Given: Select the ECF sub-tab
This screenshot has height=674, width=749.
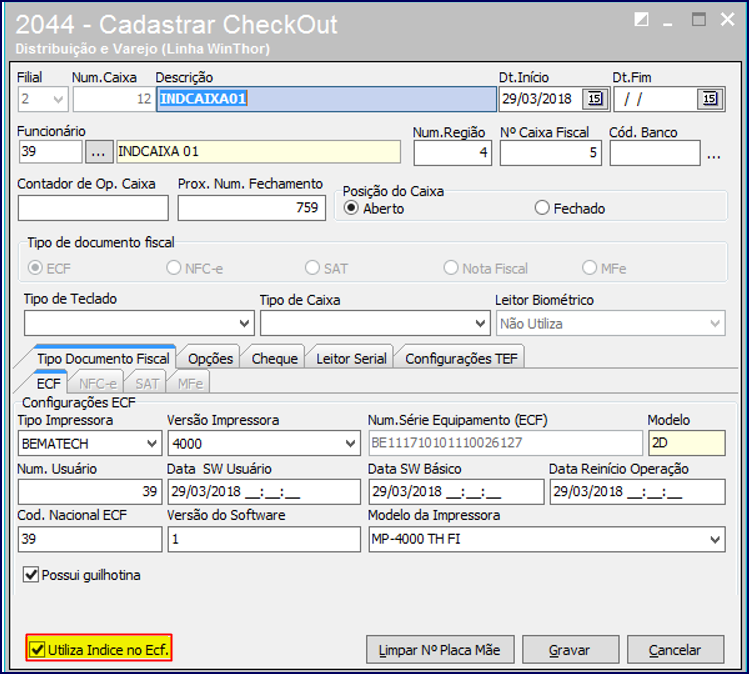Looking at the screenshot, I should pos(49,384).
